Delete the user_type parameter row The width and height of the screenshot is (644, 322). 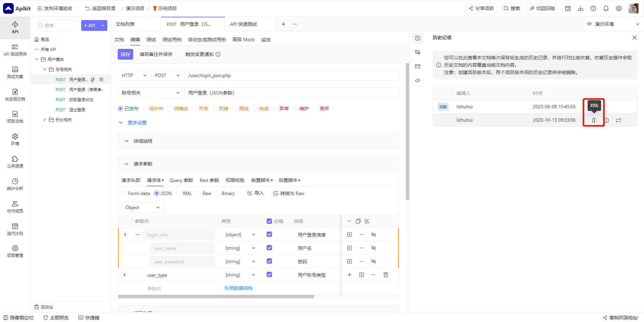click(x=386, y=275)
